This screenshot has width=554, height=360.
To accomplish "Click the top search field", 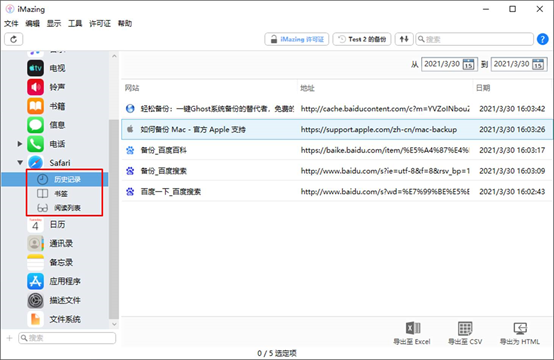I will pyautogui.click(x=474, y=39).
